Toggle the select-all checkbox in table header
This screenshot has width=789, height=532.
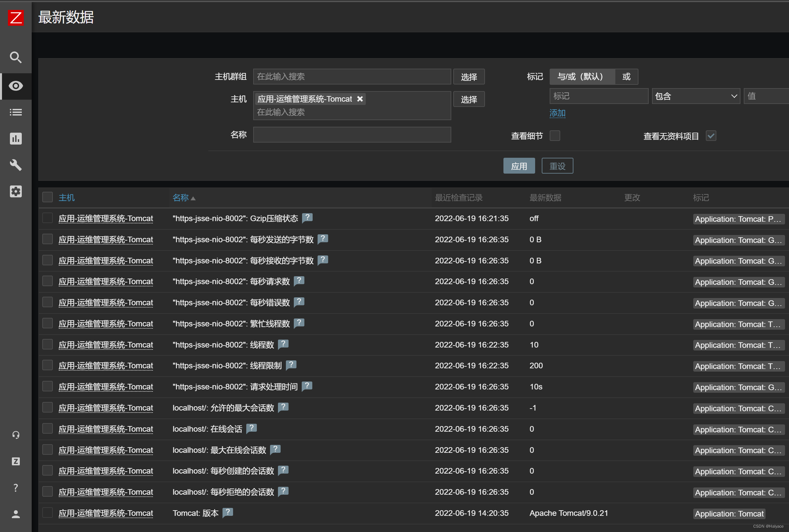(48, 197)
